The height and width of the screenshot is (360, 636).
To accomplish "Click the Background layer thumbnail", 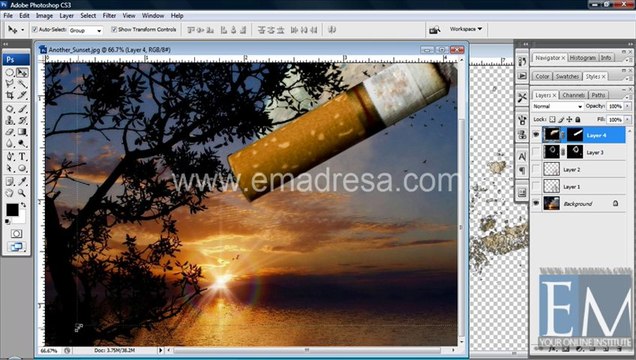I will click(x=551, y=203).
